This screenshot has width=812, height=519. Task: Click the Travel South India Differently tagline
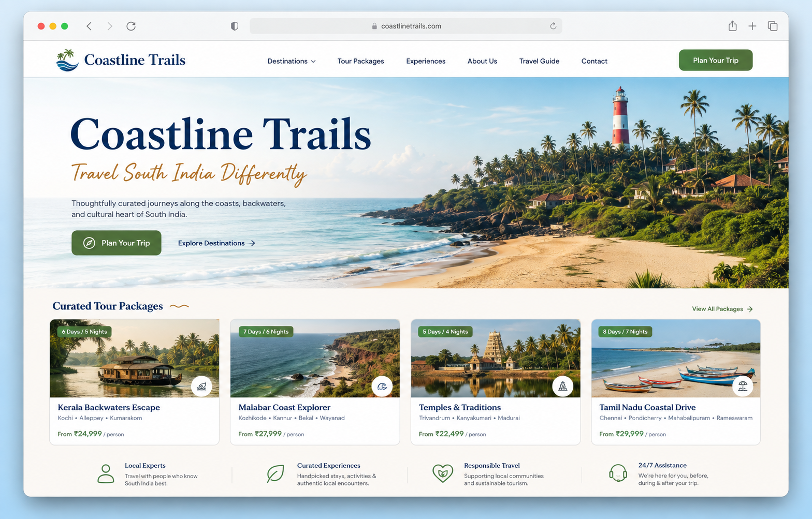pyautogui.click(x=189, y=174)
